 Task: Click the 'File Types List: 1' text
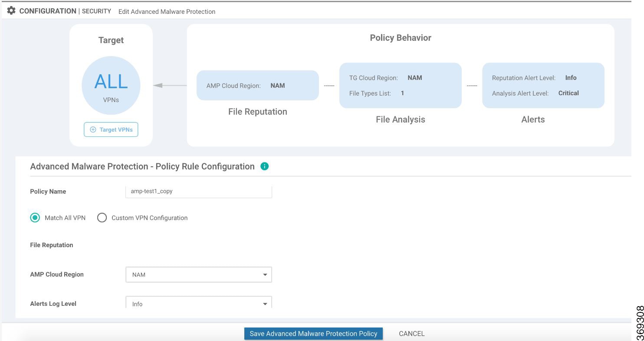pos(377,93)
